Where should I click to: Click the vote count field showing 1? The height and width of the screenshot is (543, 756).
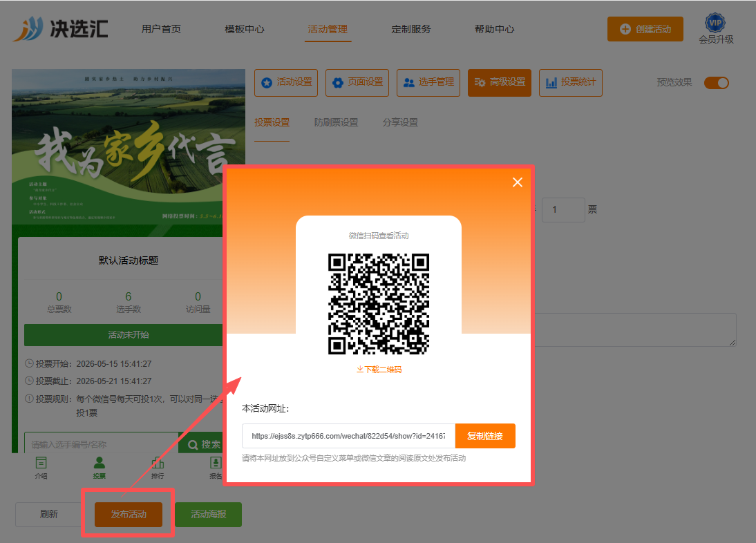(563, 209)
